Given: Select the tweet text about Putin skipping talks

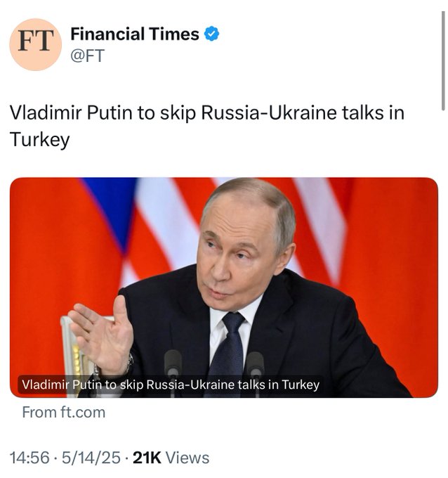Looking at the screenshot, I should tap(206, 125).
